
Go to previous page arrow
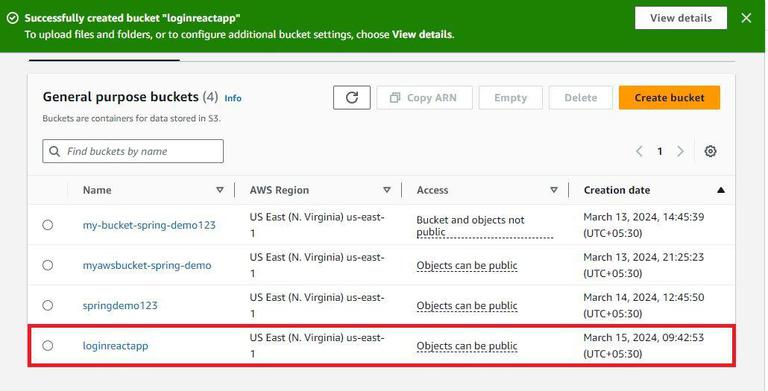click(x=639, y=151)
